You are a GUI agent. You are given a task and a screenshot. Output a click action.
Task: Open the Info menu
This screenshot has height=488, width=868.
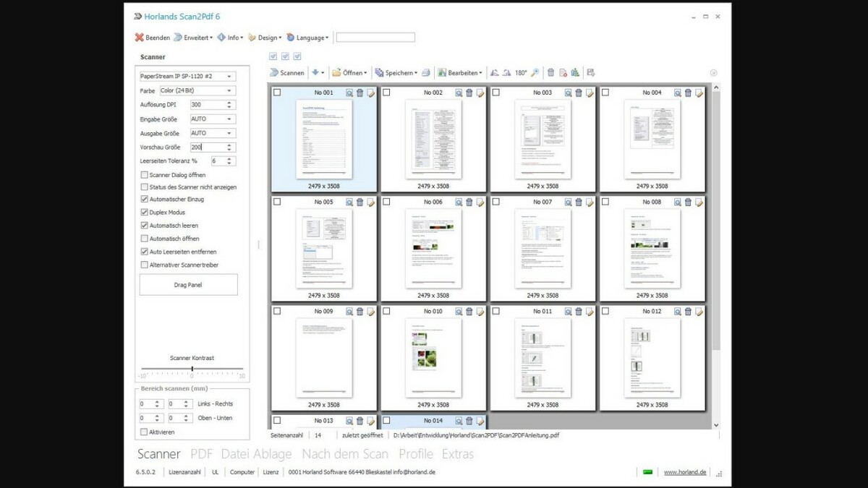[230, 38]
